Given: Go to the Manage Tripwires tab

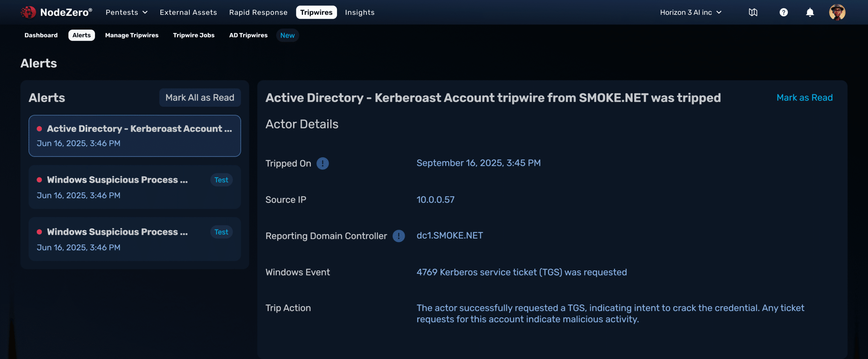Looking at the screenshot, I should (x=131, y=35).
